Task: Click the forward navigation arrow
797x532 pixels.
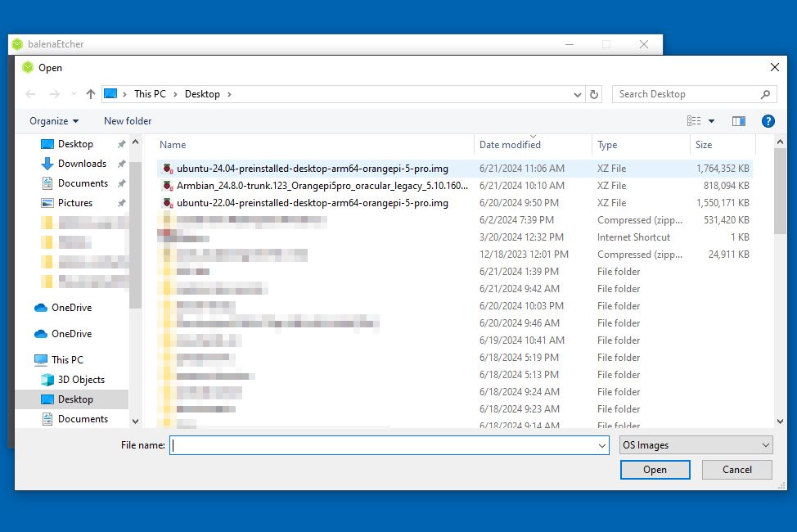Action: click(54, 94)
